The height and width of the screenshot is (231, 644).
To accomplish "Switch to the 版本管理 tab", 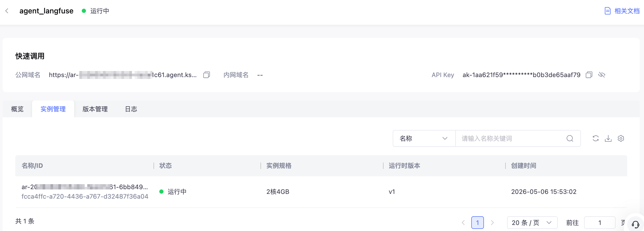I will click(95, 109).
